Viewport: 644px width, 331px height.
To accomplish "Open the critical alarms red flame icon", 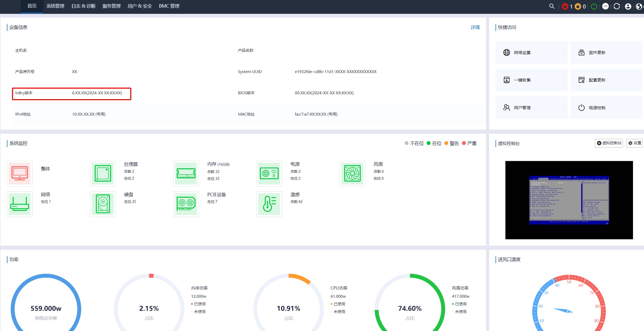I will pos(565,6).
